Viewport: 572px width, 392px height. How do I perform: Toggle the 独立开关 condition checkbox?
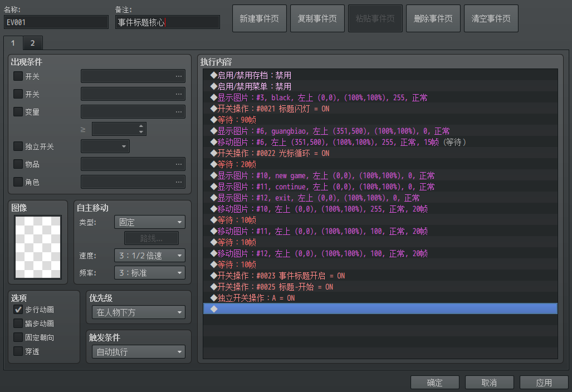click(18, 146)
